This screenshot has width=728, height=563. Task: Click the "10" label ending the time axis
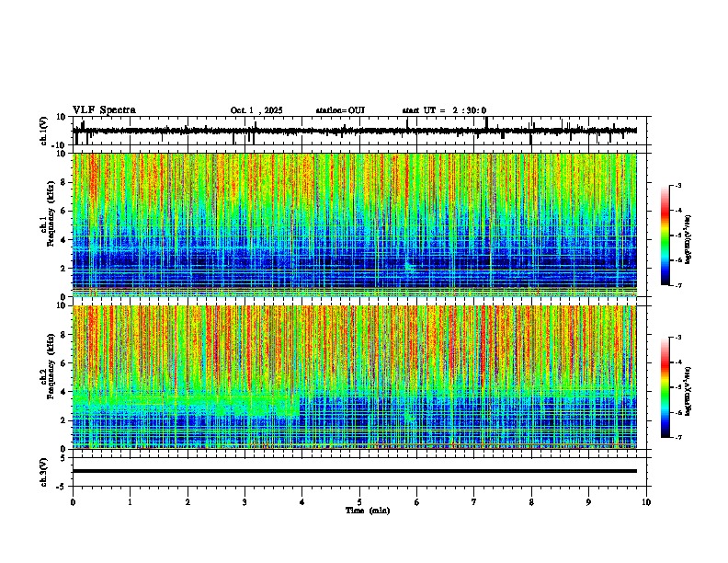tap(646, 502)
